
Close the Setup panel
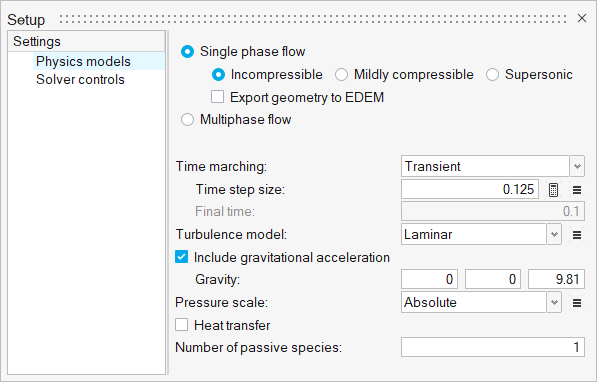[x=581, y=18]
